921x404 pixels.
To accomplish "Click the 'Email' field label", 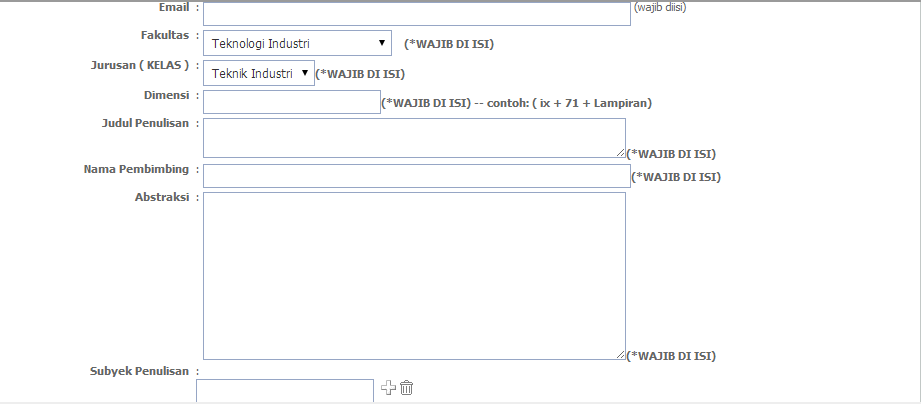I will click(174, 8).
